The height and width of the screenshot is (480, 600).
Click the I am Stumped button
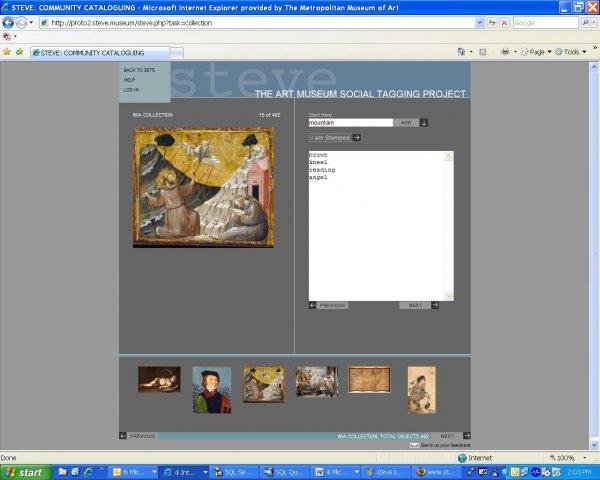330,137
